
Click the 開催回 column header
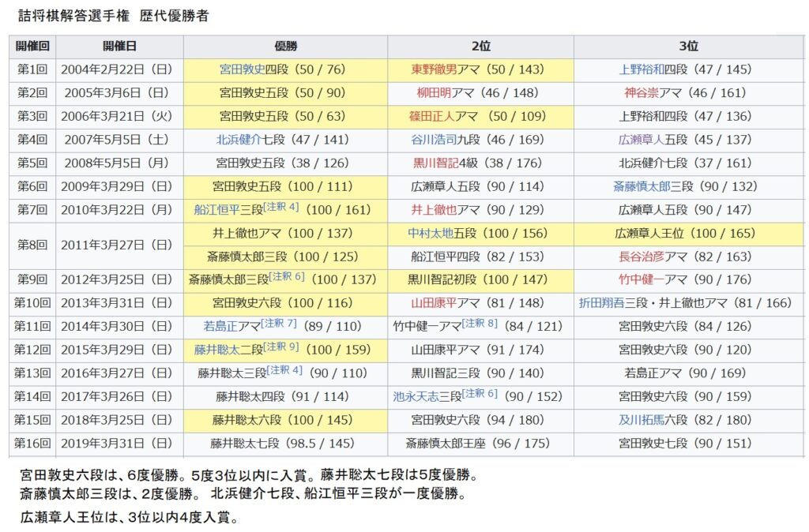[x=32, y=47]
